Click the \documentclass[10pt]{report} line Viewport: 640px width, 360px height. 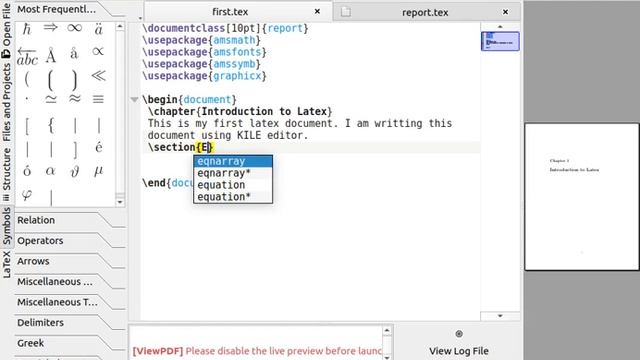click(225, 28)
